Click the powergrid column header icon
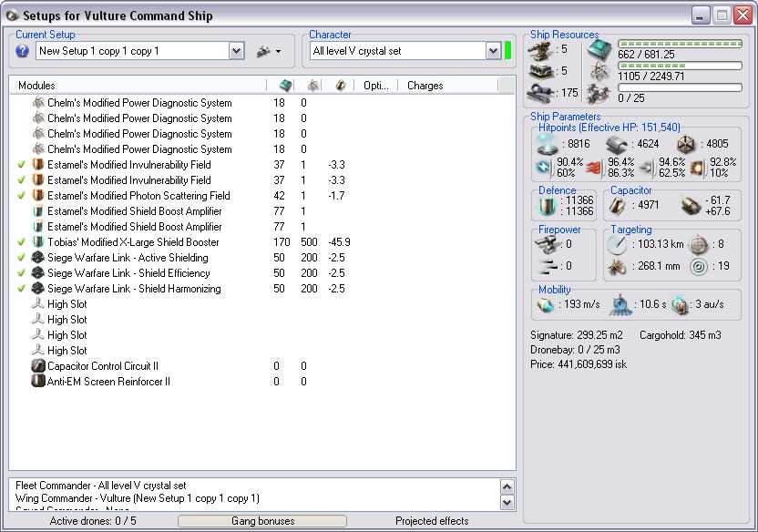758x532 pixels. [x=313, y=86]
